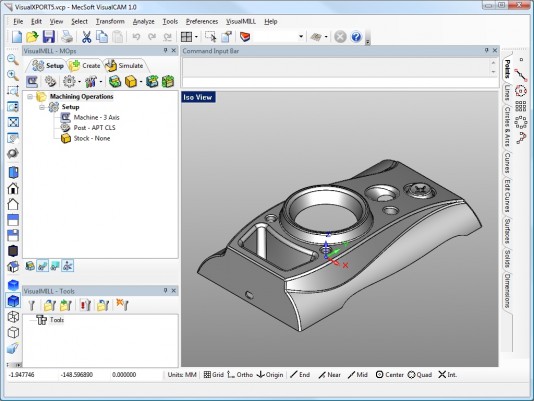Click the line with red points icon in sidebar
Screen dimensions: 534x401
(520, 75)
